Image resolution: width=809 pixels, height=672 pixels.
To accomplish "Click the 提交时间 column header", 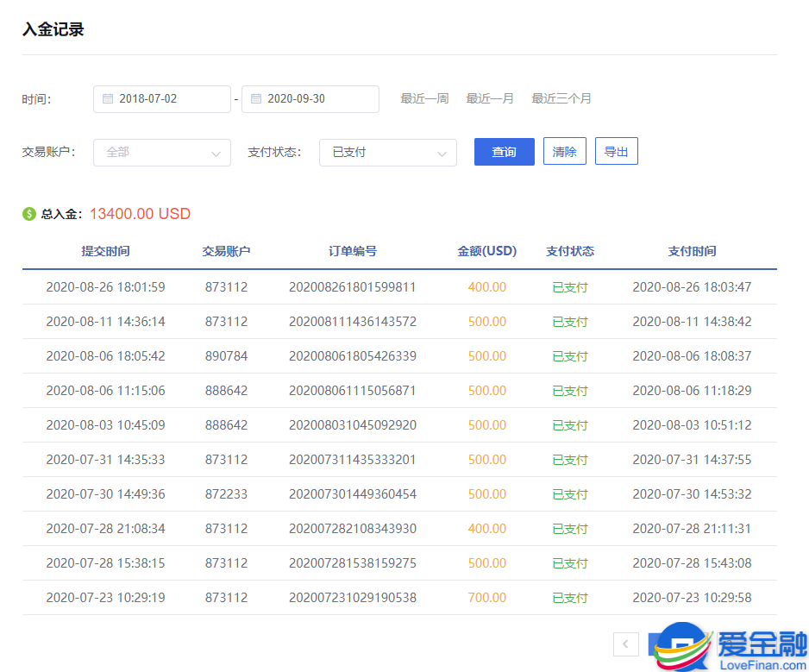I will tap(106, 251).
